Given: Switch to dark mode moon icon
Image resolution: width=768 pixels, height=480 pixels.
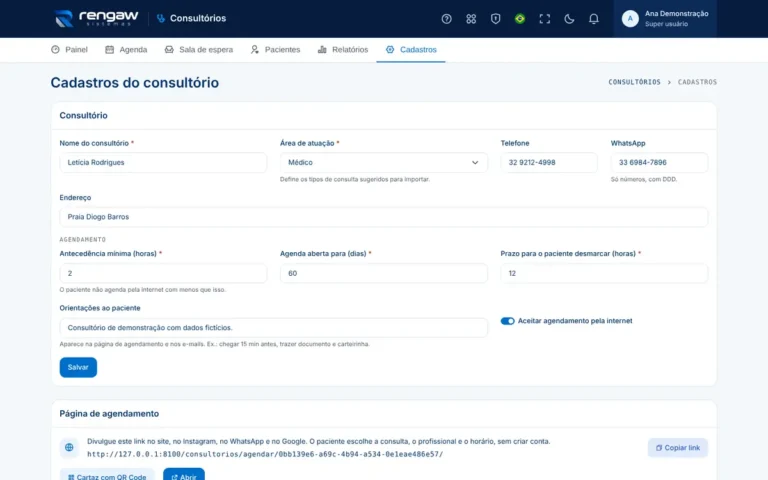Looking at the screenshot, I should point(569,19).
